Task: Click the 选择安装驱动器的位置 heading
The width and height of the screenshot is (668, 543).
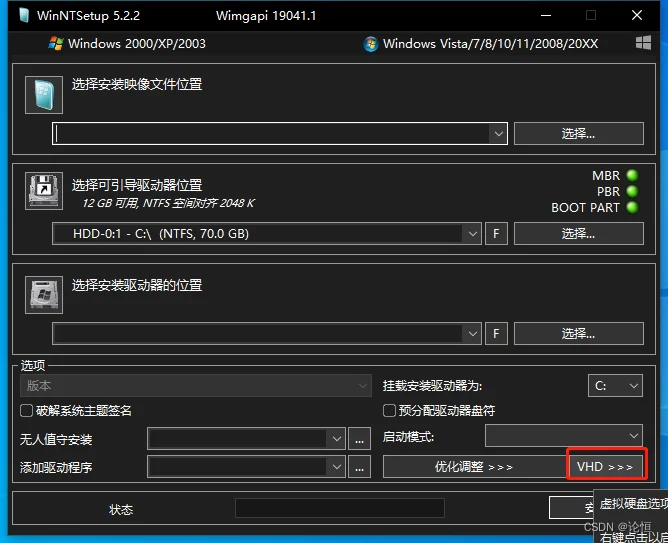Action: pyautogui.click(x=137, y=285)
